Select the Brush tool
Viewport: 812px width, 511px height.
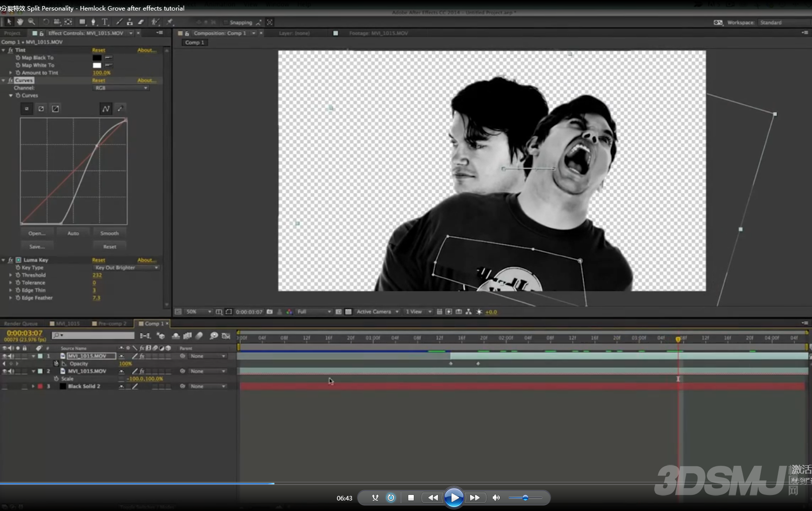[x=119, y=22]
